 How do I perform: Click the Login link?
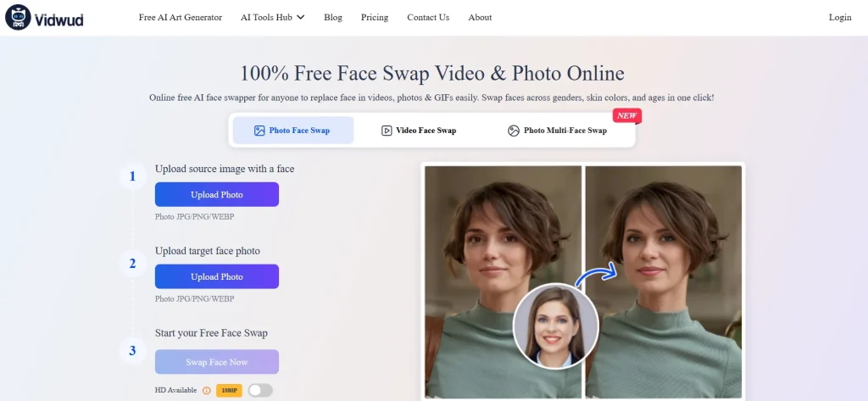coord(840,17)
